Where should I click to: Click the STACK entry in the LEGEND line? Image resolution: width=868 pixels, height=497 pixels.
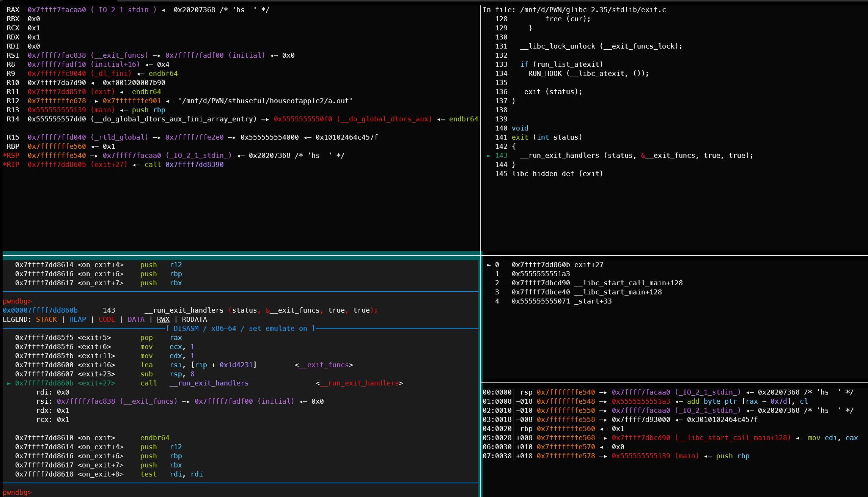pyautogui.click(x=46, y=319)
